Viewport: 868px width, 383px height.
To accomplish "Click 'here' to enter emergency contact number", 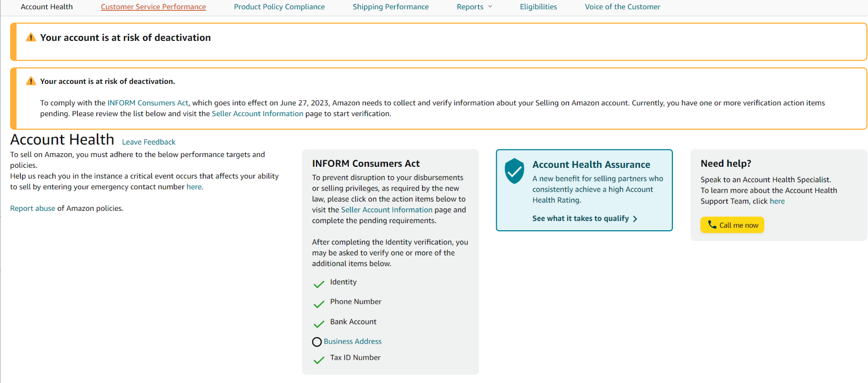I will click(x=194, y=187).
